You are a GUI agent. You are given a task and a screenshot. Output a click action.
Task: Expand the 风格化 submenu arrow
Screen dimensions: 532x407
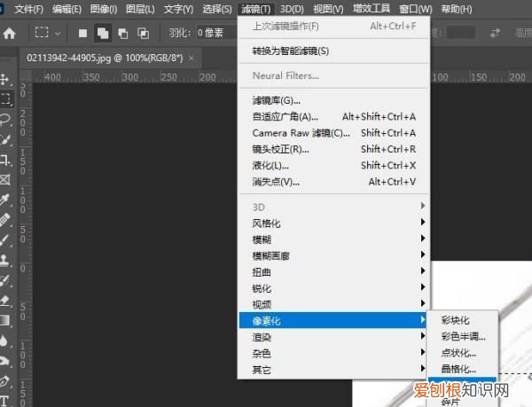click(x=423, y=223)
